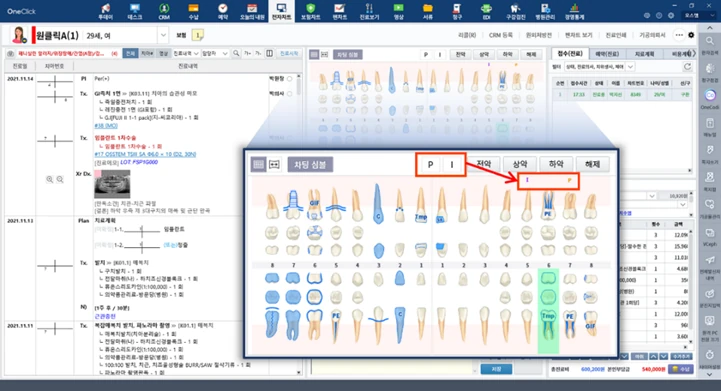Screen dimensions: 721x391
Task: Click the red marker bar beside patient name
Action: [34, 35]
